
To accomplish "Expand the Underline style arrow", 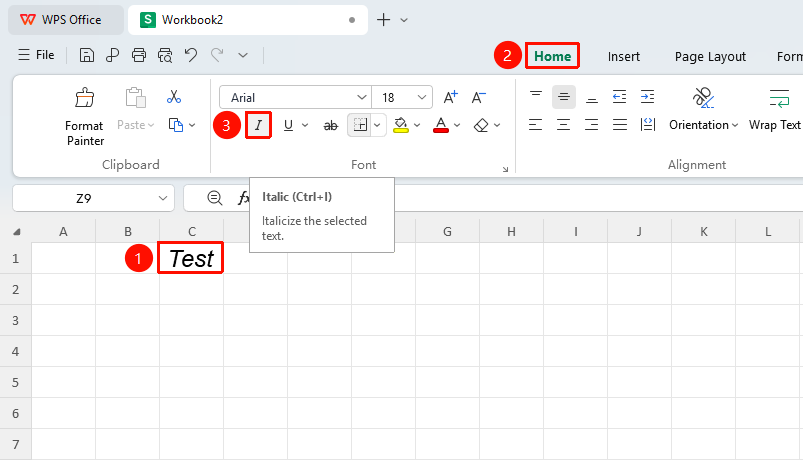I will pos(305,125).
